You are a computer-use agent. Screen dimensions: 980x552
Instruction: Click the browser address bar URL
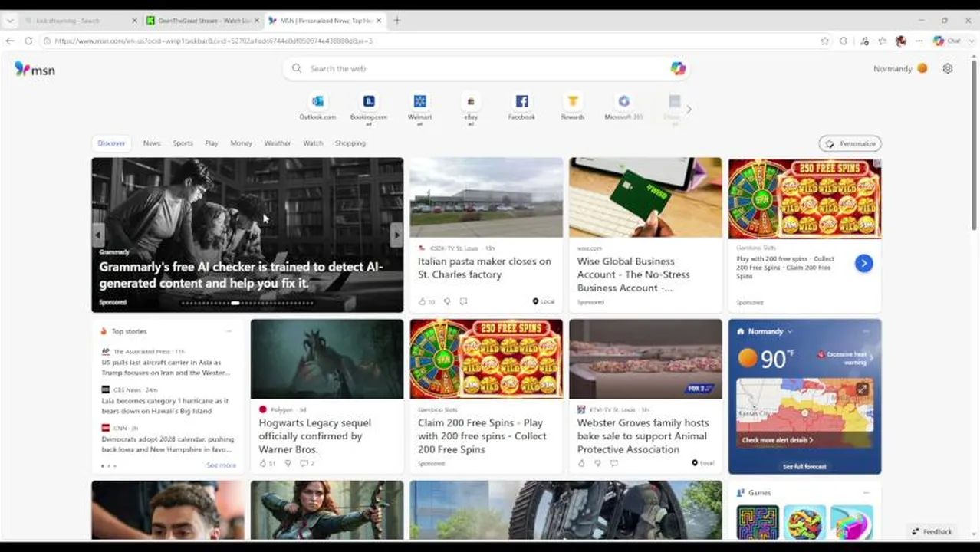(213, 41)
